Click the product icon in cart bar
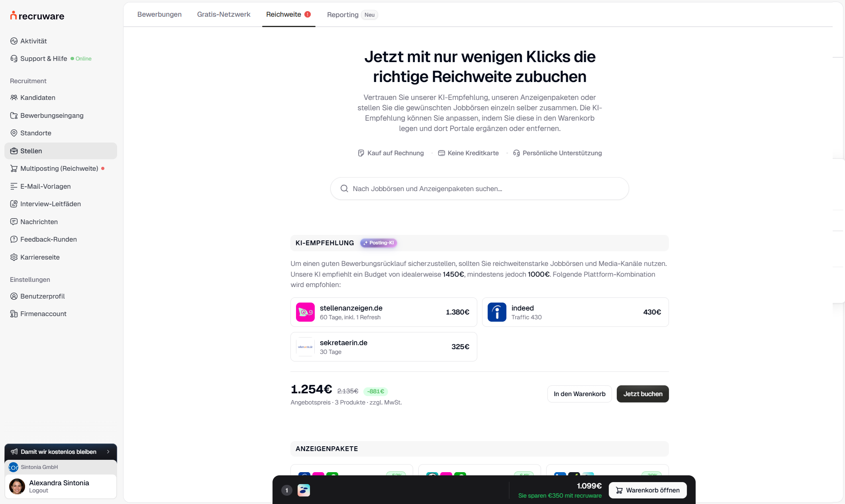Viewport: 845px width, 504px height. 304,490
